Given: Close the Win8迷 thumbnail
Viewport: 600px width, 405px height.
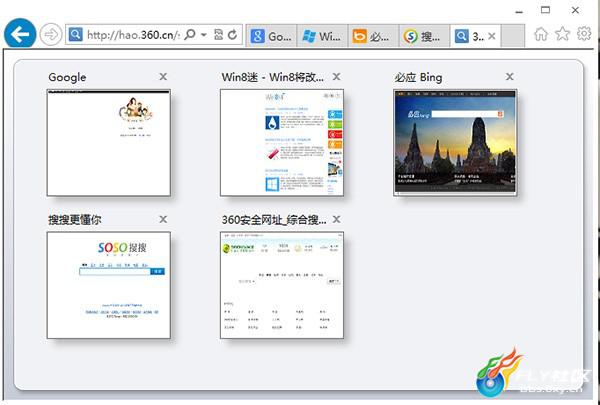Looking at the screenshot, I should click(336, 77).
